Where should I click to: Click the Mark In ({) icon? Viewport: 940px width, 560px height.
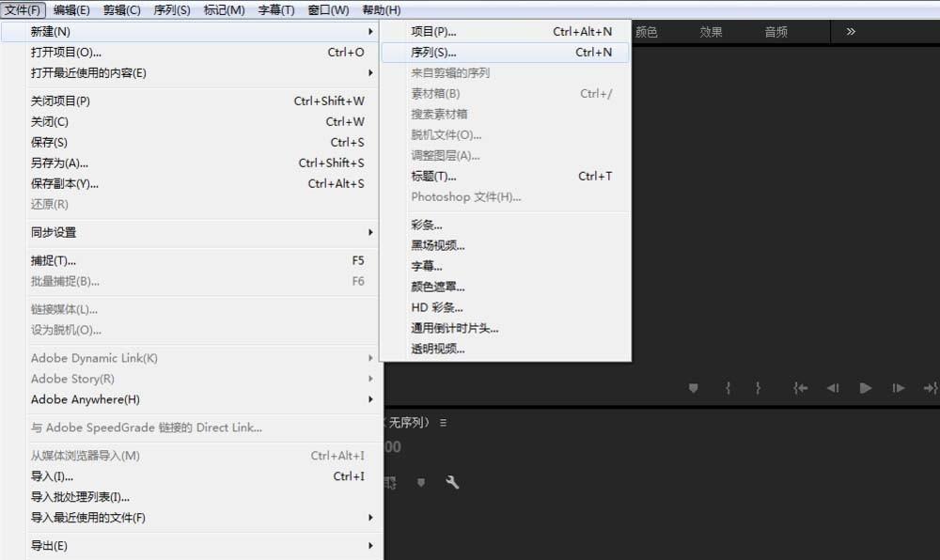click(x=728, y=387)
